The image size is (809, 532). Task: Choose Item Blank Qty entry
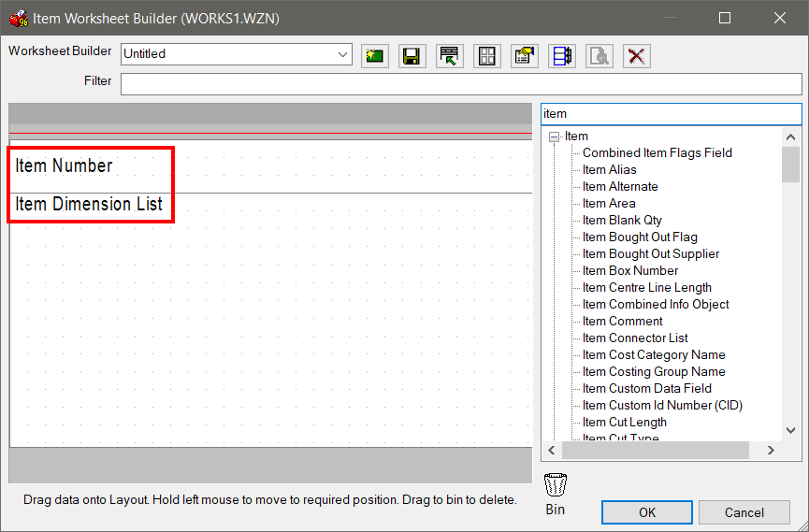click(x=622, y=221)
